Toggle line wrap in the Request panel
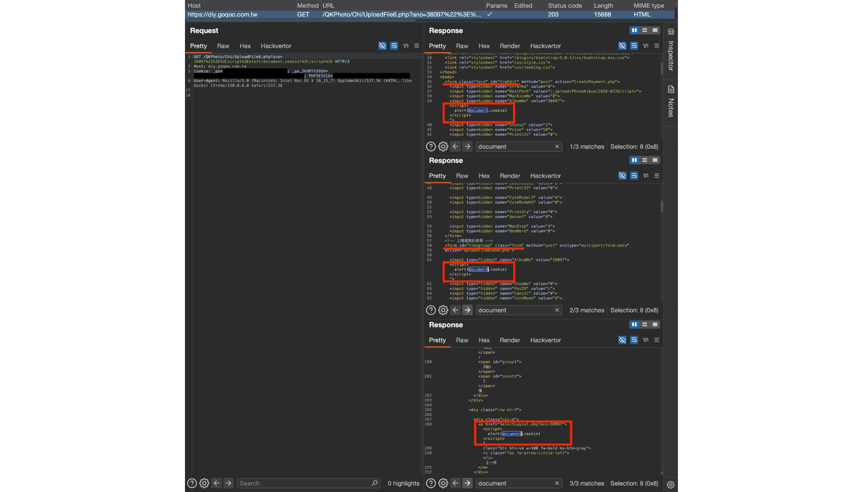868x492 pixels. [394, 46]
